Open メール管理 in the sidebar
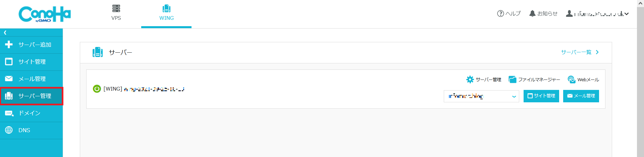Image resolution: width=644 pixels, height=157 pixels. tap(32, 79)
